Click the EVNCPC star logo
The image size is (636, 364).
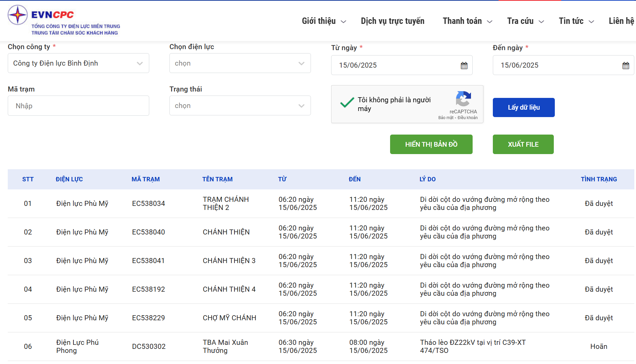click(x=18, y=15)
